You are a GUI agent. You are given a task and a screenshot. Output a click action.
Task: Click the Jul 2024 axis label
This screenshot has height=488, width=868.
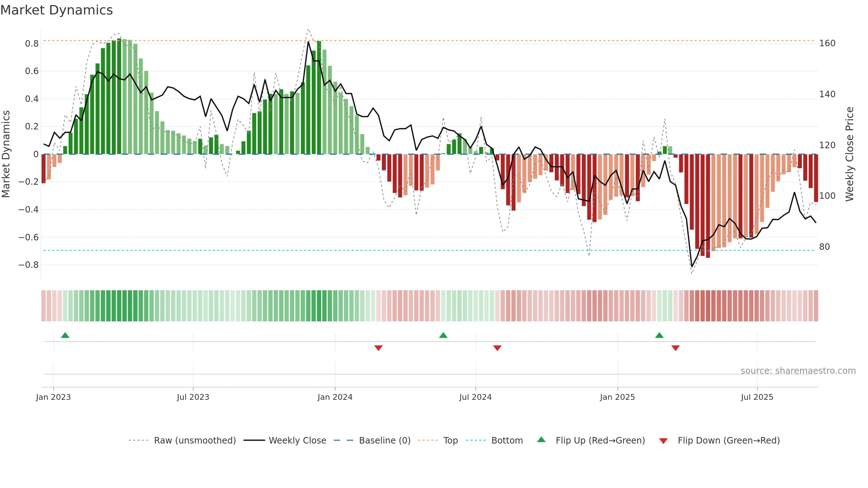click(x=476, y=397)
